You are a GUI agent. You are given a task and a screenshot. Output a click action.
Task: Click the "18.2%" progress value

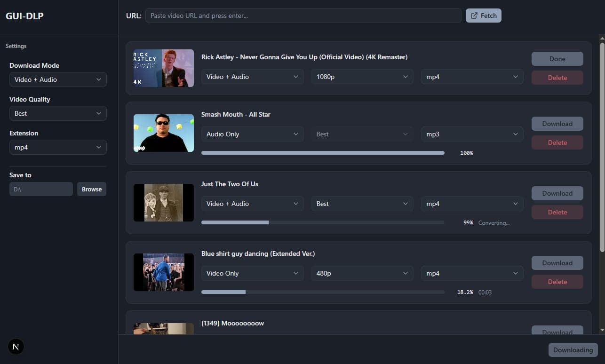coord(465,293)
